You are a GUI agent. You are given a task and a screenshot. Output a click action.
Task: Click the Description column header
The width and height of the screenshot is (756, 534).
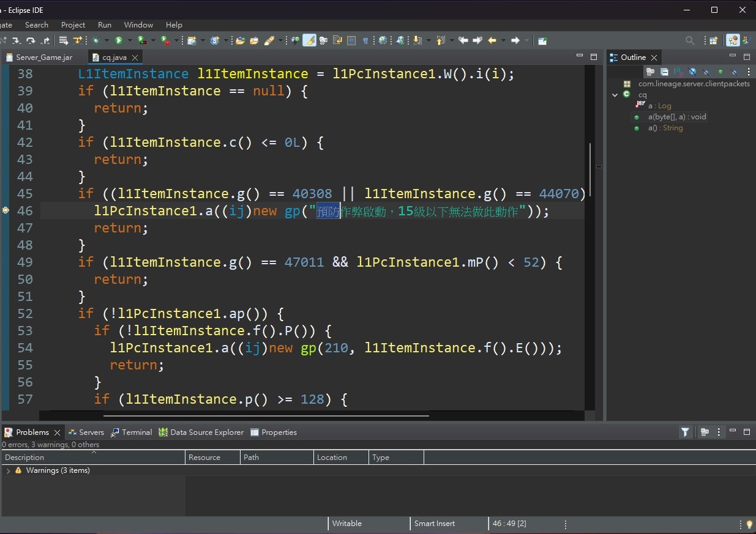[x=93, y=457]
